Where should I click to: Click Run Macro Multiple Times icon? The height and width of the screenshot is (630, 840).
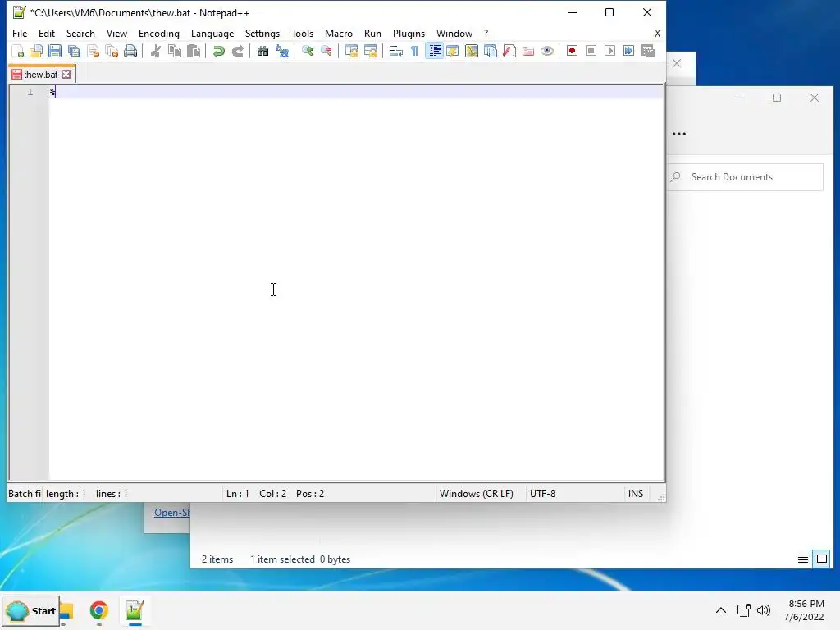(628, 51)
